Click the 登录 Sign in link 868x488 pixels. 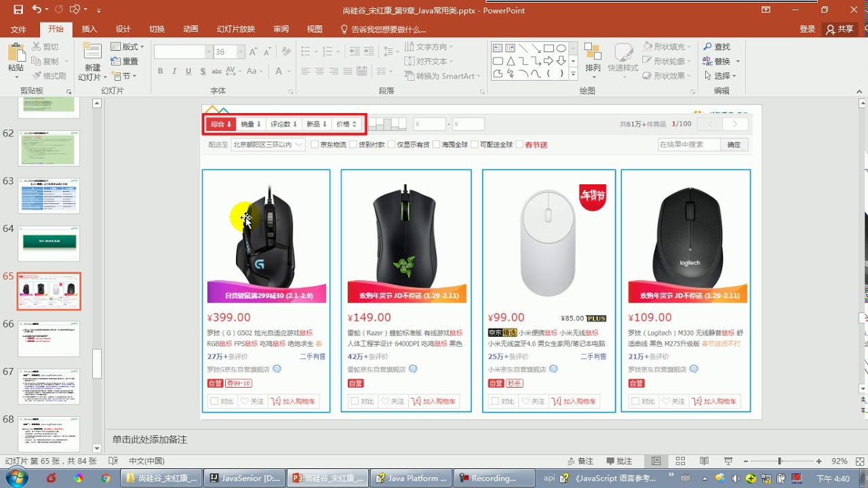tap(808, 29)
